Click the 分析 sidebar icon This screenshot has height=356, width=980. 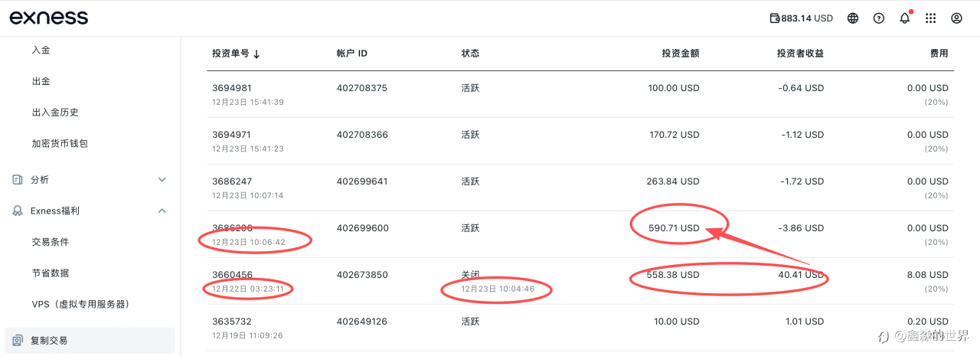click(x=18, y=180)
